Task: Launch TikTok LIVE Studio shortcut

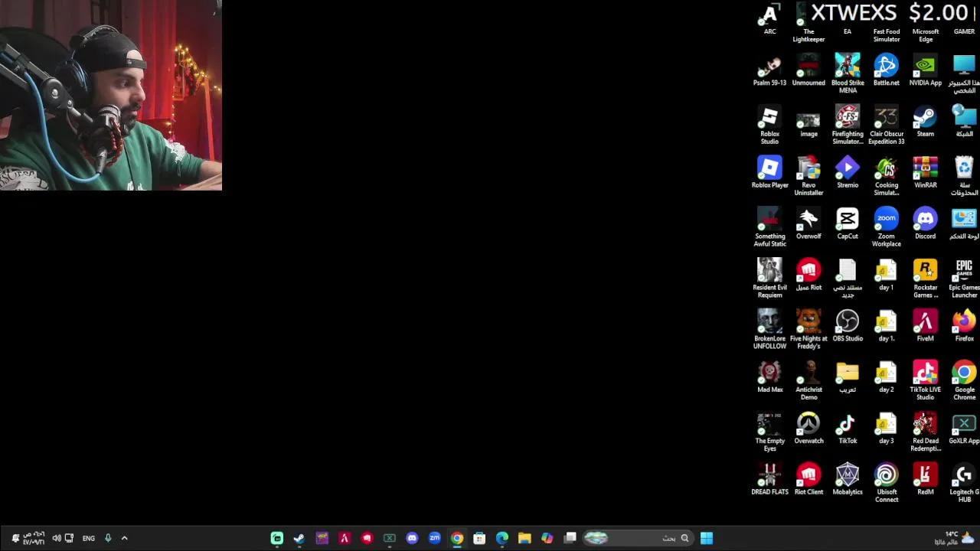Action: (926, 381)
